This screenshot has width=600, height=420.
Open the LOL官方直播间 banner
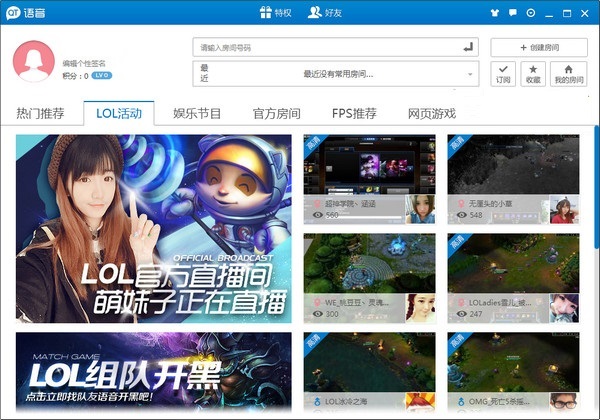(x=153, y=228)
